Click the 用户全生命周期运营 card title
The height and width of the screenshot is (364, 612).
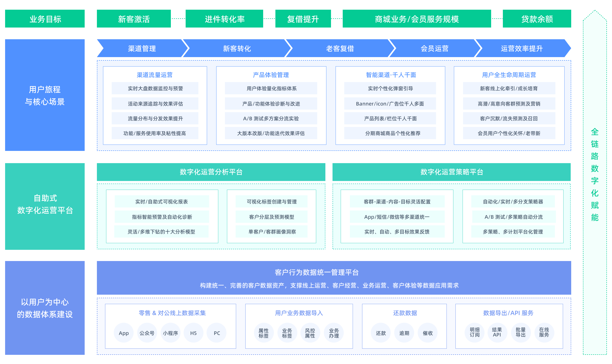(509, 75)
